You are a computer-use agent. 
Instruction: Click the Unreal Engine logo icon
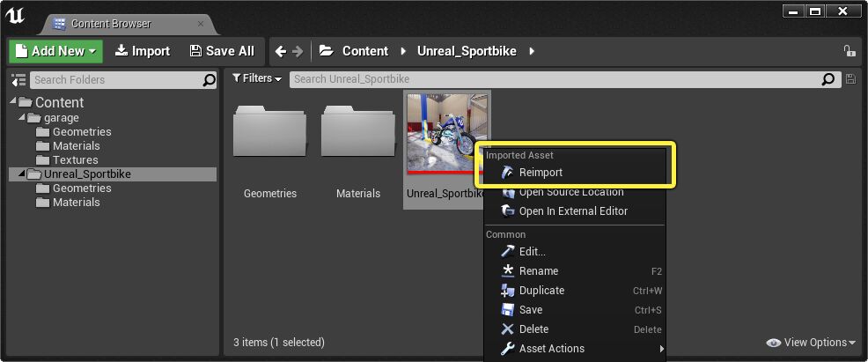click(15, 17)
